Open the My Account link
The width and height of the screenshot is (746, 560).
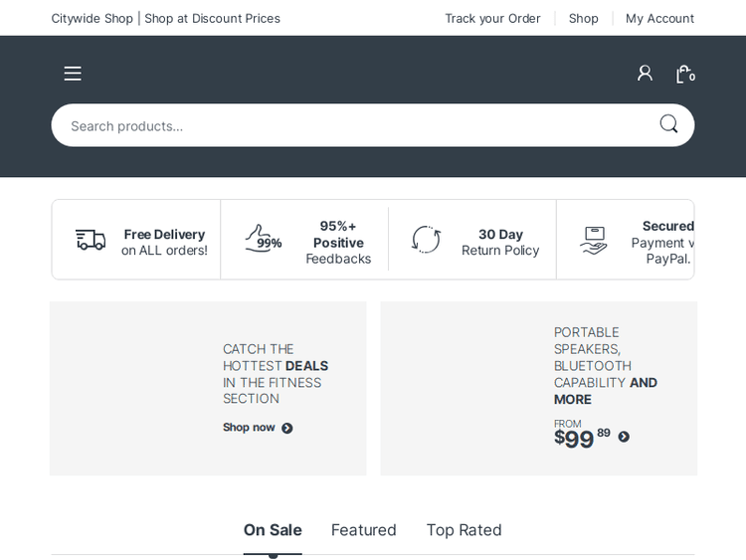coord(659,18)
